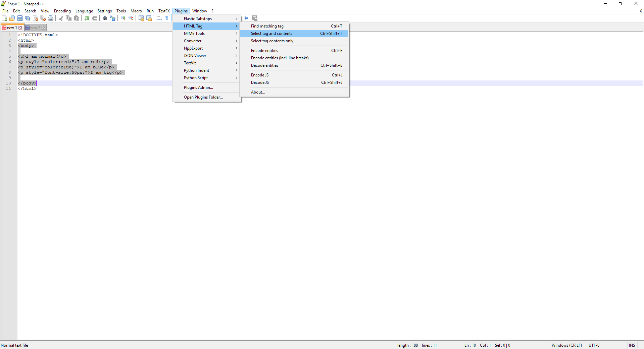Click line number 11 in margin
644x349 pixels.
8,89
